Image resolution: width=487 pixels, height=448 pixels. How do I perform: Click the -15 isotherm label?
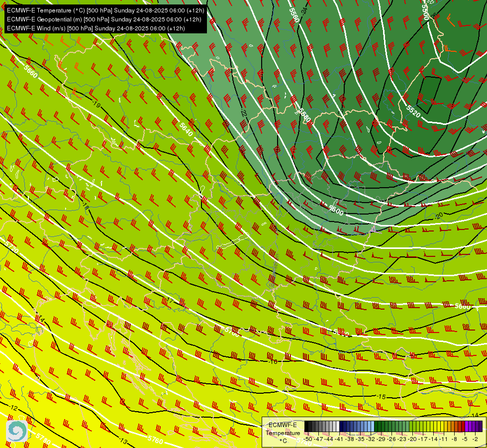pyautogui.click(x=381, y=397)
